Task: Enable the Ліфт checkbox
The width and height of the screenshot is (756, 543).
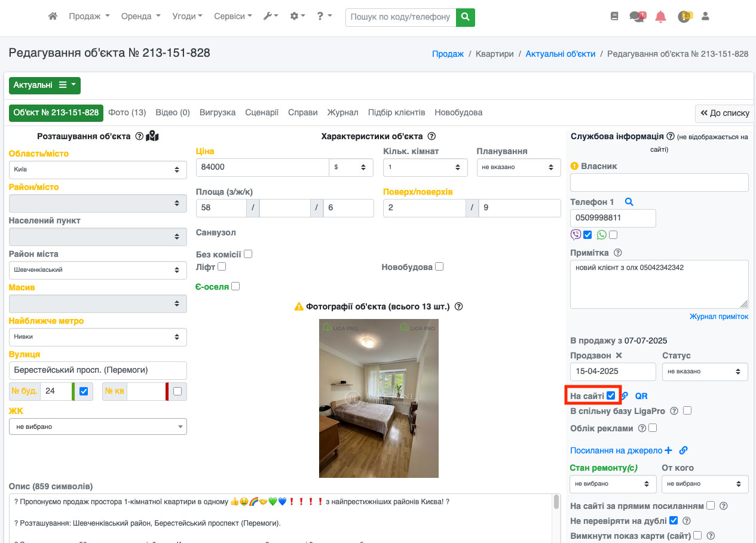Action: tap(222, 266)
